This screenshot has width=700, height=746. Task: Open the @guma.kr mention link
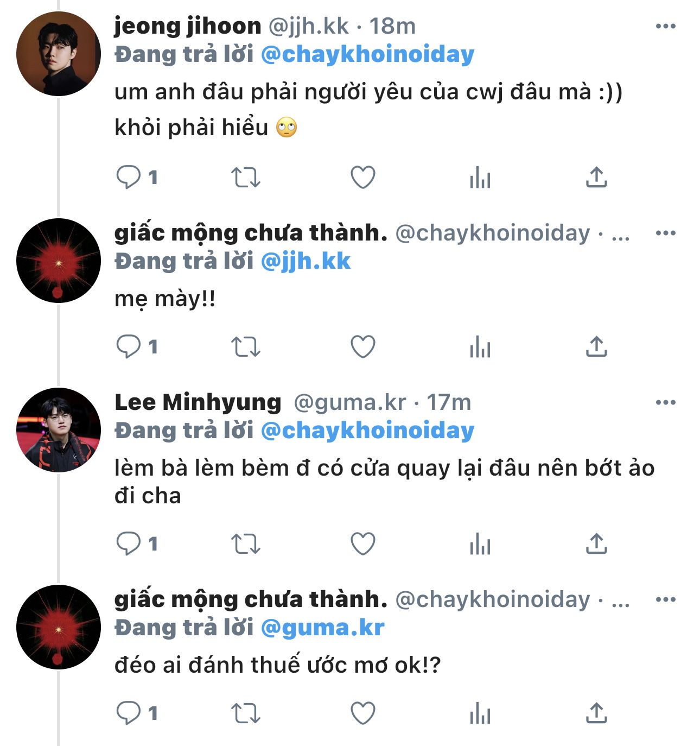[322, 628]
